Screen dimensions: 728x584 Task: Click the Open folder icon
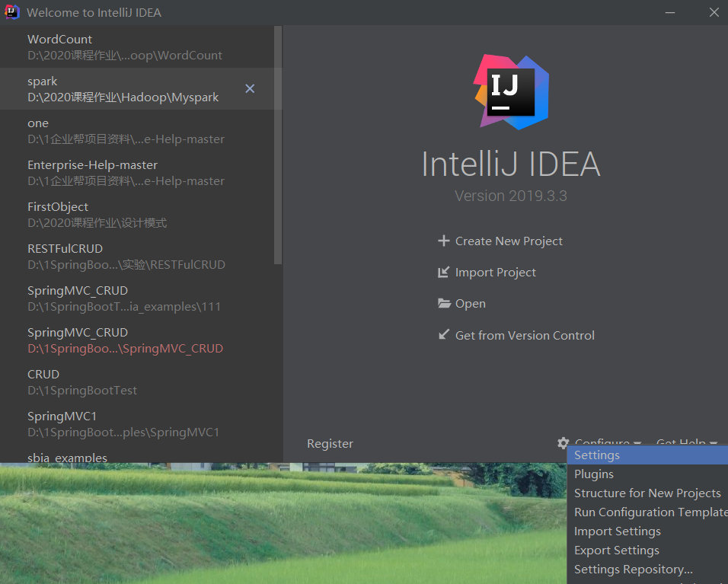tap(444, 303)
